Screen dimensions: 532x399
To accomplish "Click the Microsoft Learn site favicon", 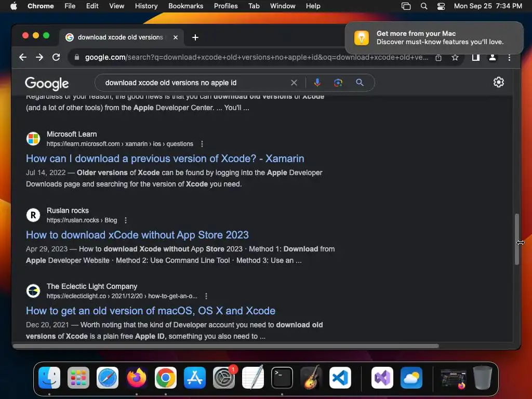I will [33, 139].
